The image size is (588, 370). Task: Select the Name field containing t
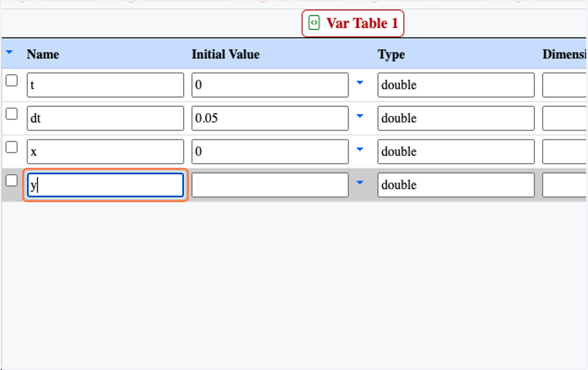coord(105,85)
